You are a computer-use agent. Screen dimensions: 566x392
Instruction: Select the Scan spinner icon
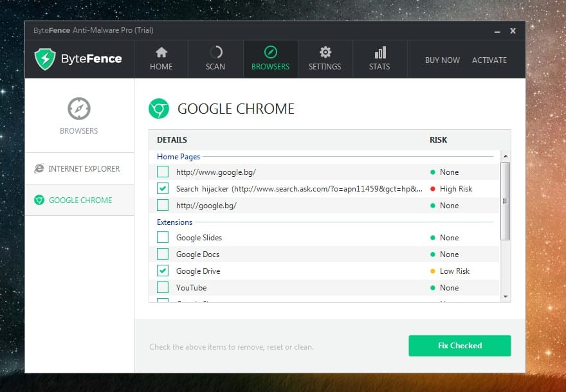[x=216, y=53]
